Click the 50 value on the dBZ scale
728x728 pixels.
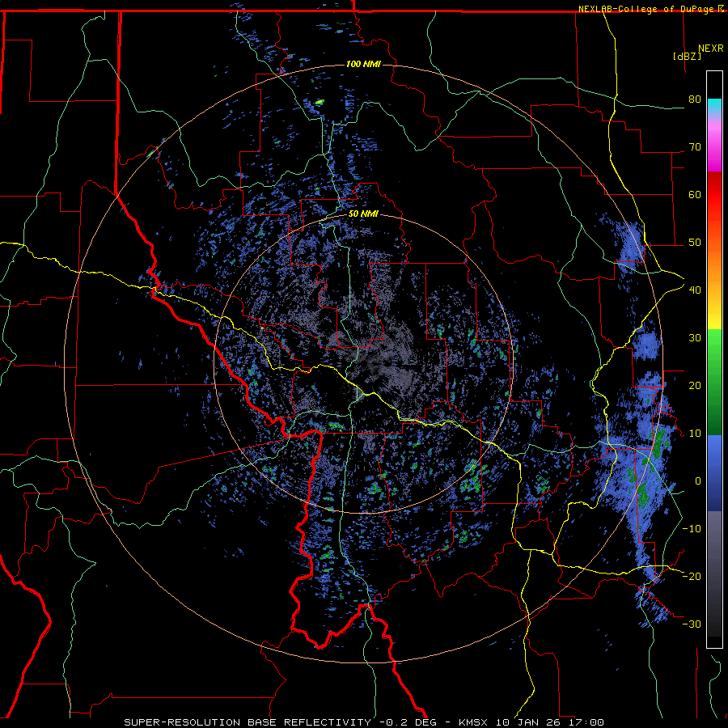[x=695, y=243]
